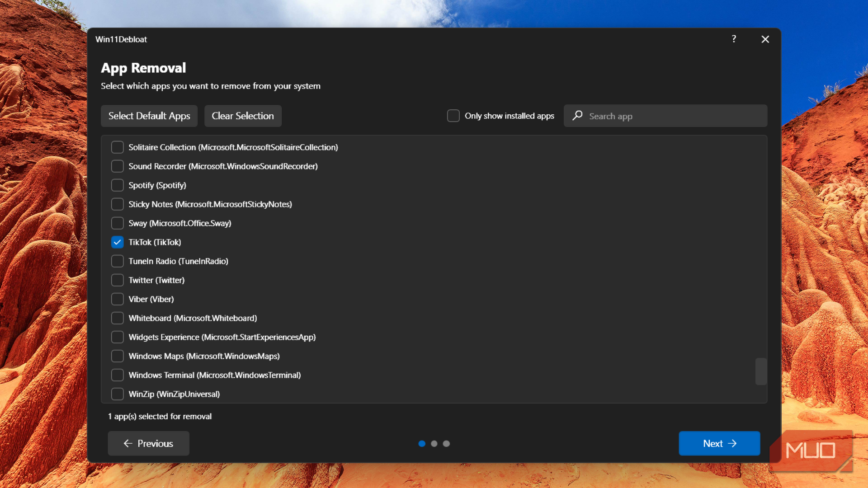868x488 pixels.
Task: Click Whiteboard (Microsoft.Whiteboard) label
Action: click(193, 318)
